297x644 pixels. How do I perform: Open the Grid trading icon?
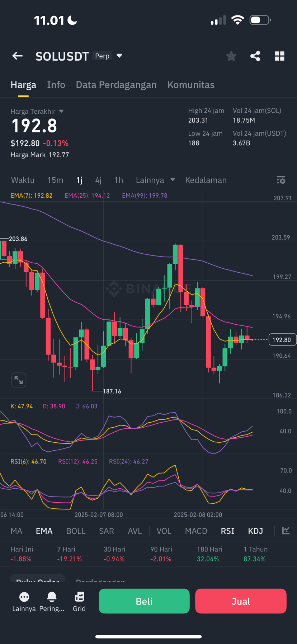79,602
